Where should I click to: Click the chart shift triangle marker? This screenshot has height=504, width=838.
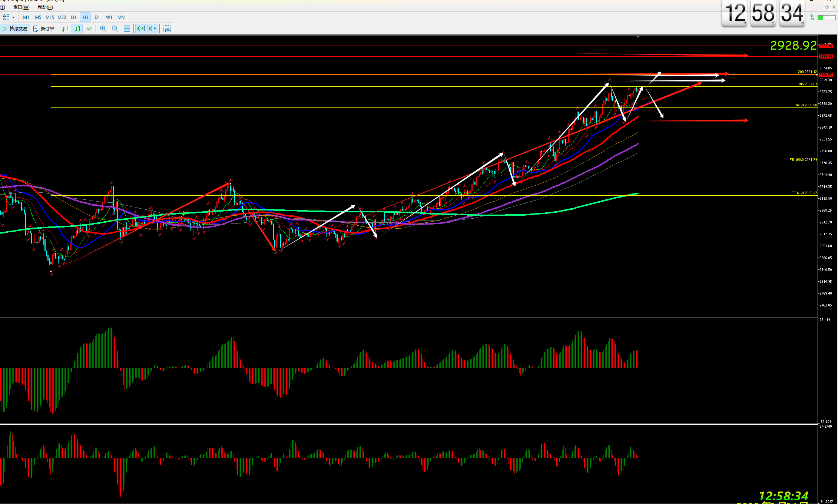pos(638,37)
